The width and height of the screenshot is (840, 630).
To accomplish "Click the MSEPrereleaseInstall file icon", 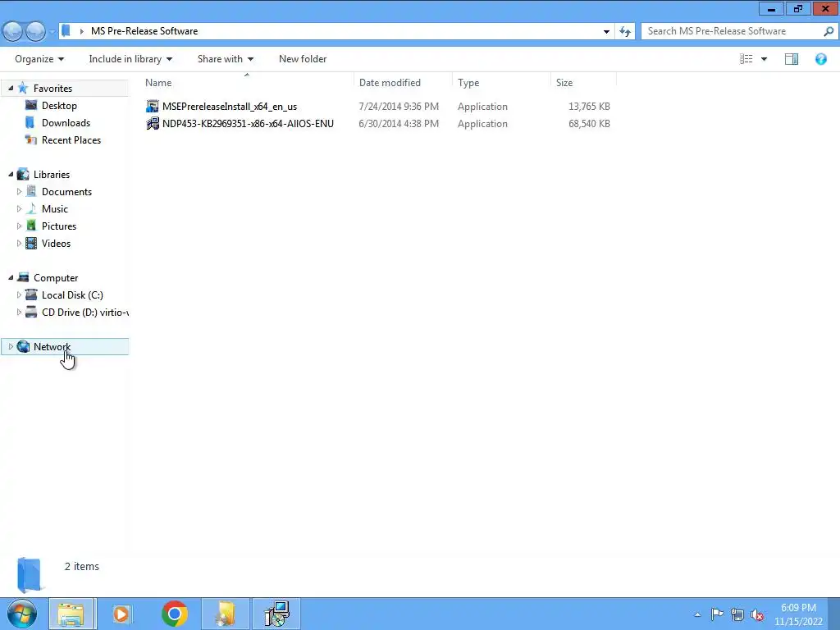I will pyautogui.click(x=152, y=106).
